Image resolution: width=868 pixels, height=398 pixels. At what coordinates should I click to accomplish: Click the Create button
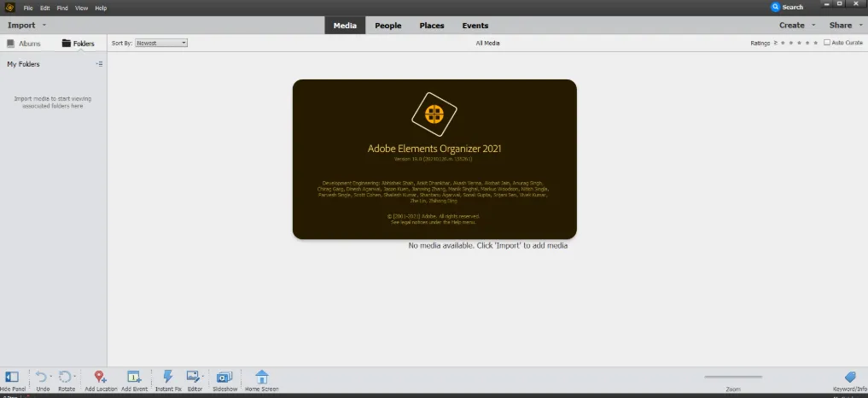[x=792, y=26]
